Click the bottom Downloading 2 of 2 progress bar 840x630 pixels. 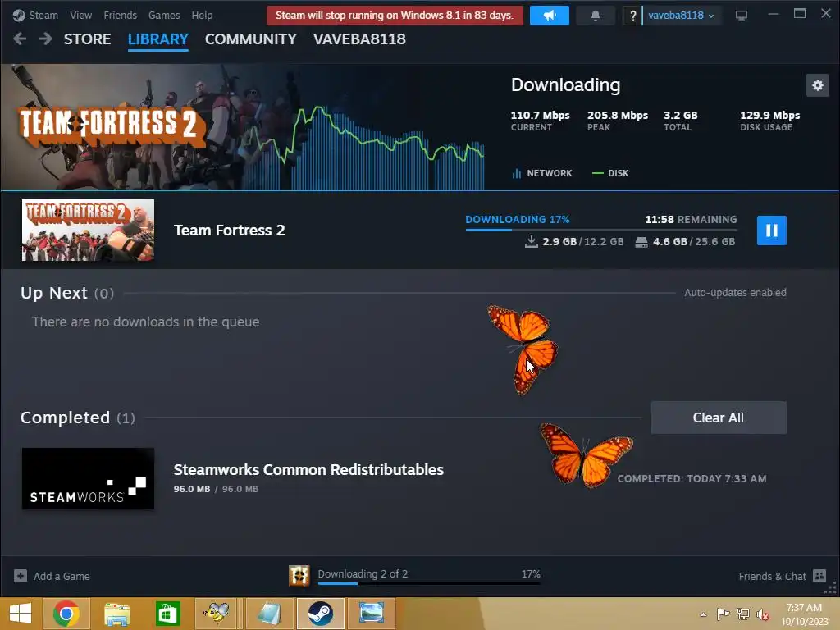[428, 583]
